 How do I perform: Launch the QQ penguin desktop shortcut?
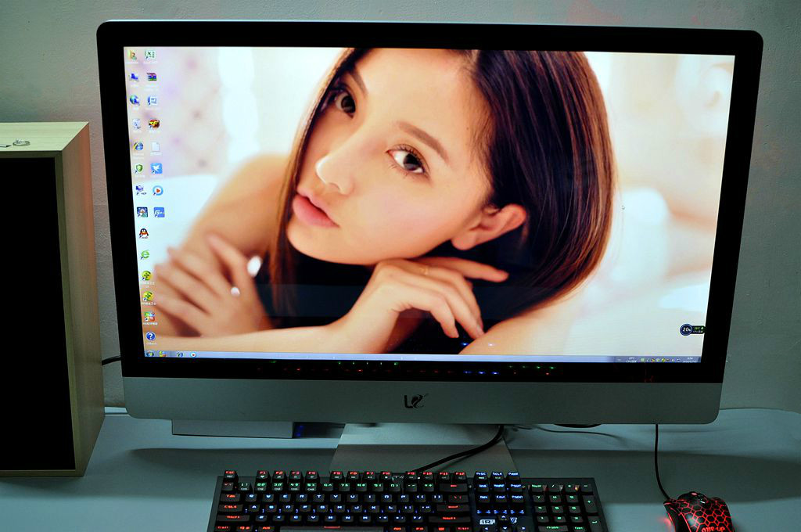pos(144,233)
